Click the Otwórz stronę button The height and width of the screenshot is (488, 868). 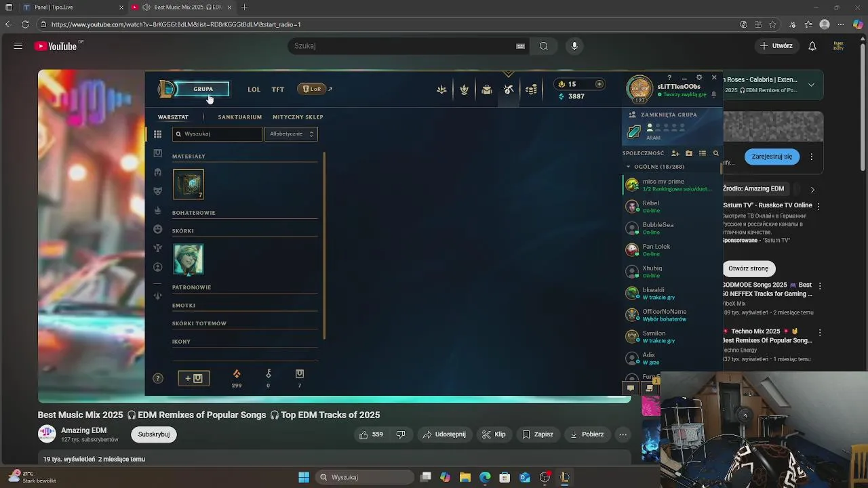click(749, 268)
